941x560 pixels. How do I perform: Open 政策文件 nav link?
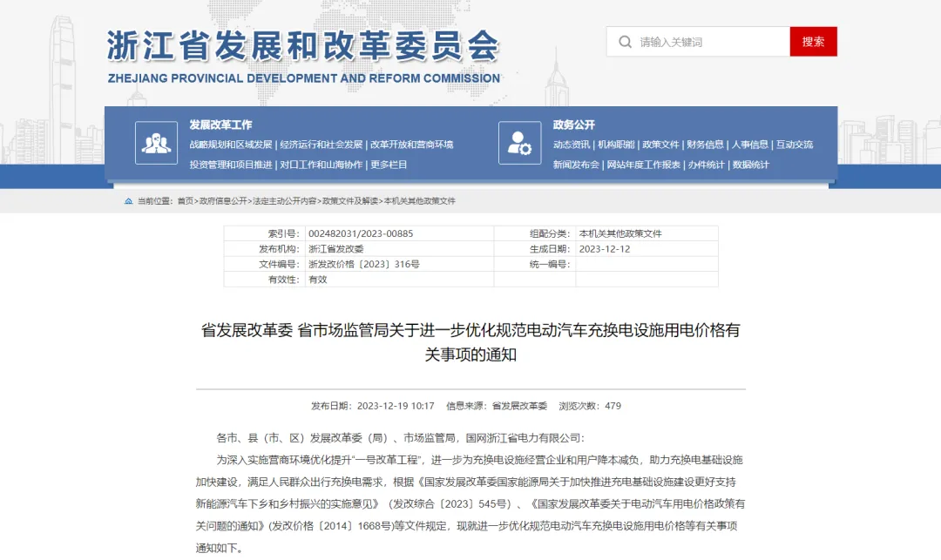click(x=660, y=145)
